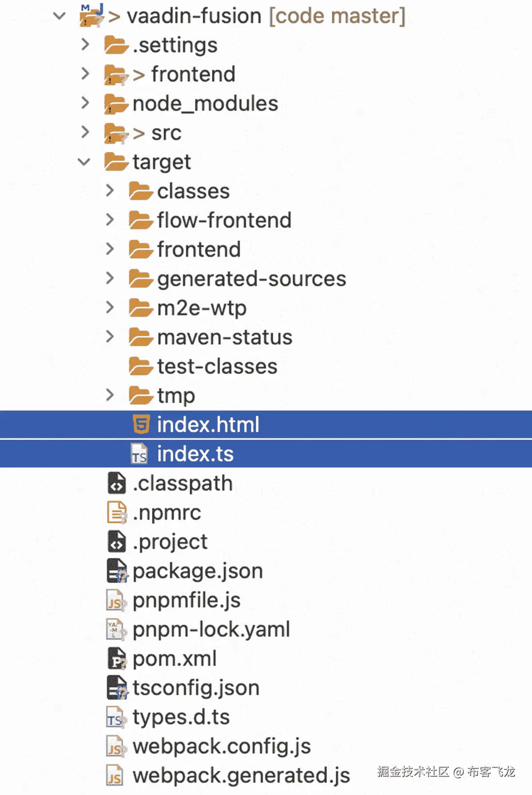Expand the tmp folder under target
Screen dimensions: 532x795
point(110,395)
